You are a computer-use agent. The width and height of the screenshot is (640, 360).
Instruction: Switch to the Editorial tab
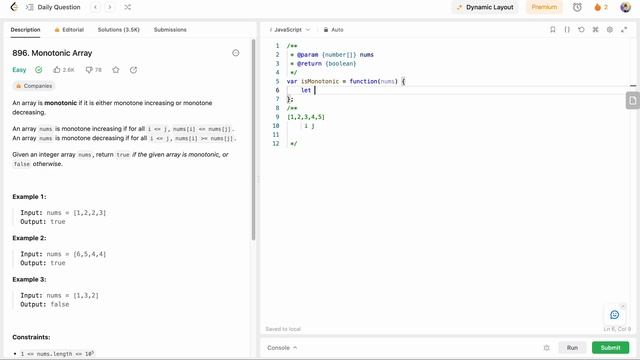(x=69, y=30)
